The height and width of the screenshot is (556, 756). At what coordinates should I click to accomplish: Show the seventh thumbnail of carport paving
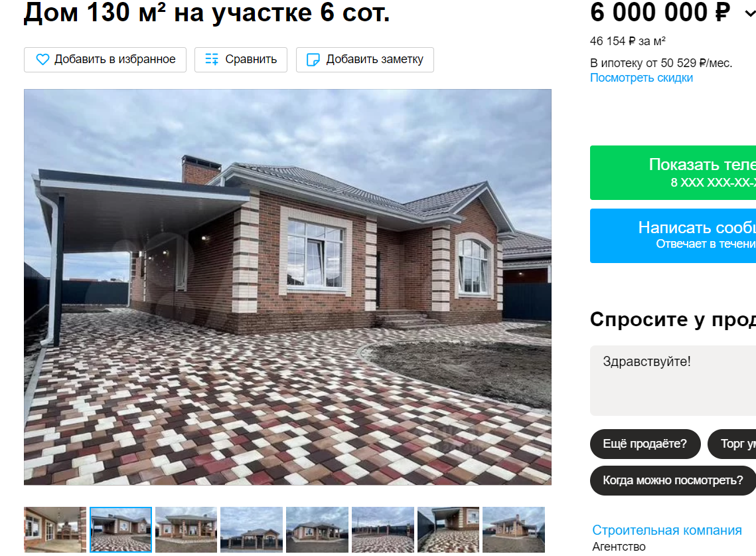point(449,529)
